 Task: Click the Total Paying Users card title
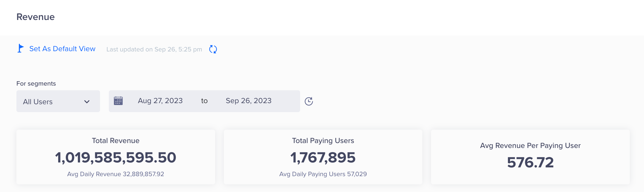[323, 141]
